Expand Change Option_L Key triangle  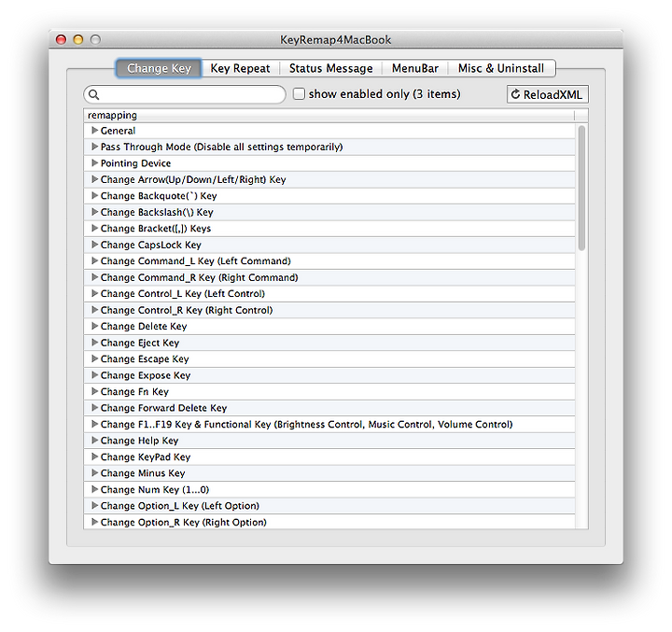click(94, 505)
